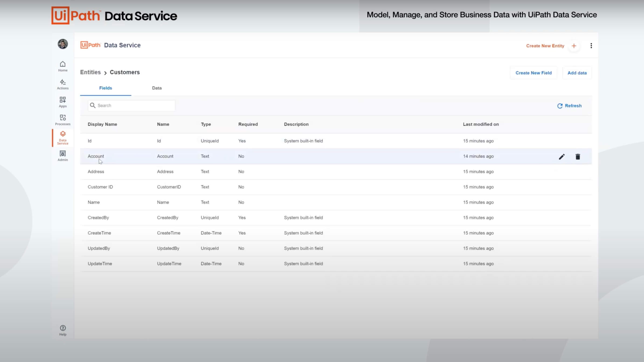
Task: Click the Text type in Address row
Action: pyautogui.click(x=205, y=172)
